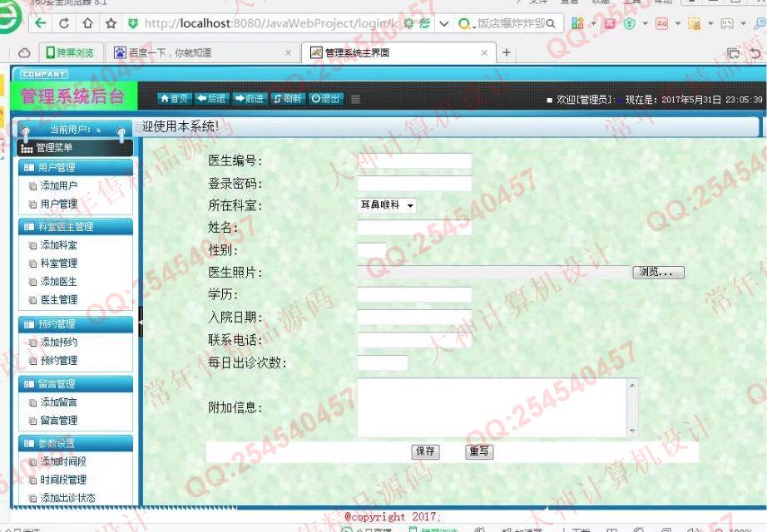Go back with the browser back arrow
Screen dimensions: 767x532
point(41,23)
